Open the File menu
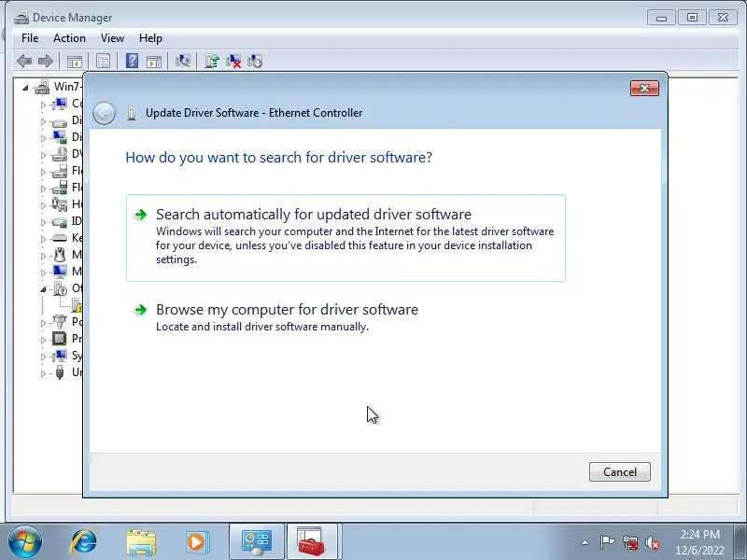This screenshot has width=747, height=560. click(30, 38)
